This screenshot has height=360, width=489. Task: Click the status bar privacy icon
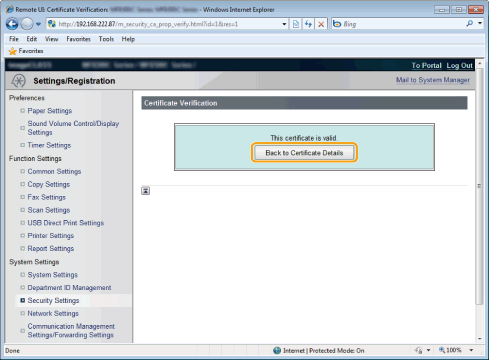coord(419,350)
